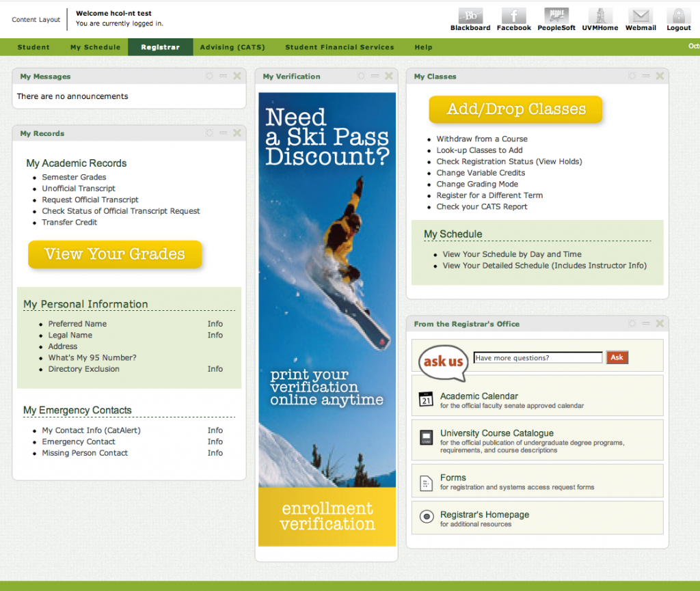
Task: Open the Semester Grades link
Action: 74,177
